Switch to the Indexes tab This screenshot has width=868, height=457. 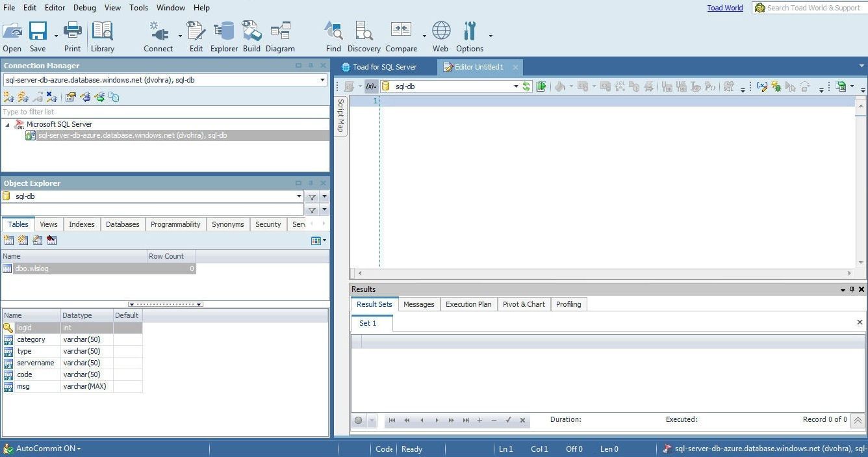(82, 224)
